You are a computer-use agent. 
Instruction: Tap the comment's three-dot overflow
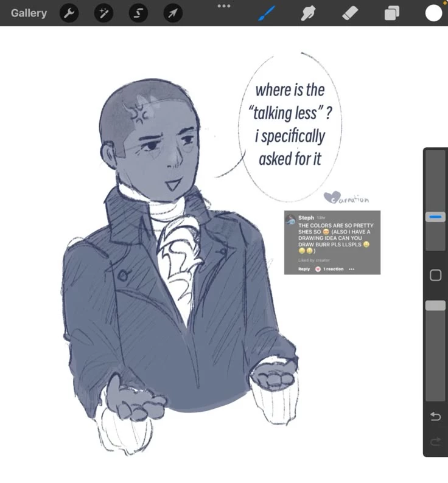[x=351, y=269]
